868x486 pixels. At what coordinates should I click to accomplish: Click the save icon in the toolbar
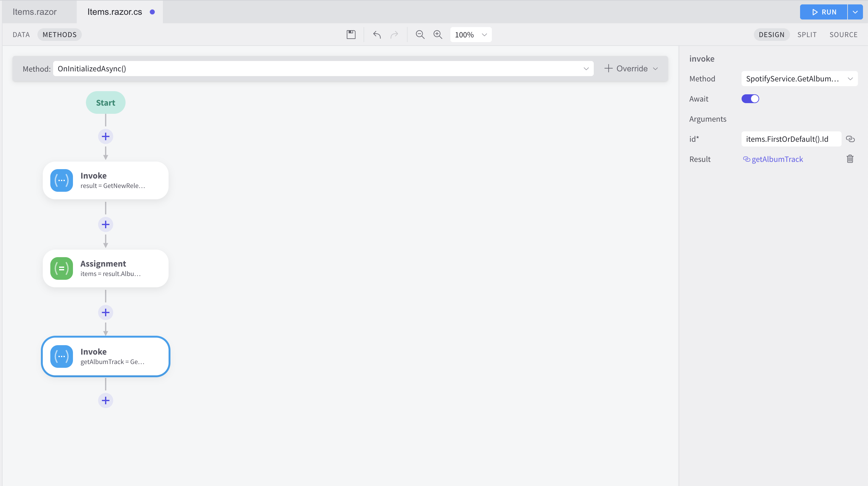point(351,34)
